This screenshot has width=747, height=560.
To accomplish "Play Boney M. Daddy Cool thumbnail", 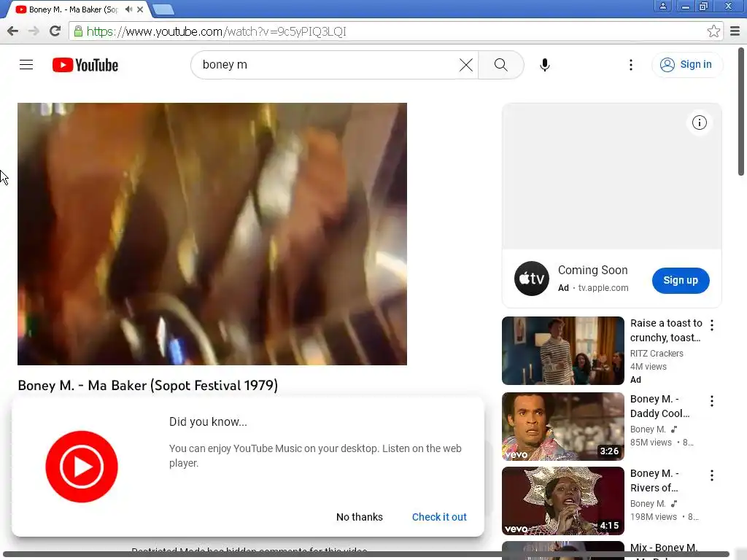I will pyautogui.click(x=562, y=427).
